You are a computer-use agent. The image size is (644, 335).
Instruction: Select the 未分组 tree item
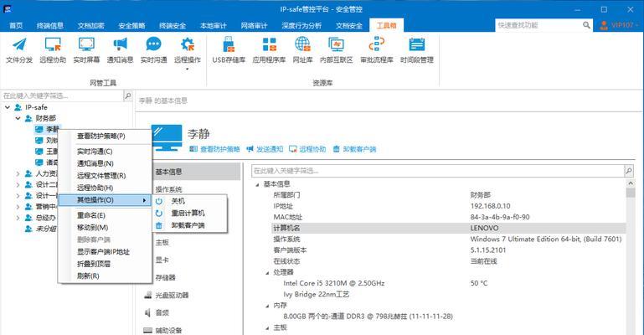[41, 229]
